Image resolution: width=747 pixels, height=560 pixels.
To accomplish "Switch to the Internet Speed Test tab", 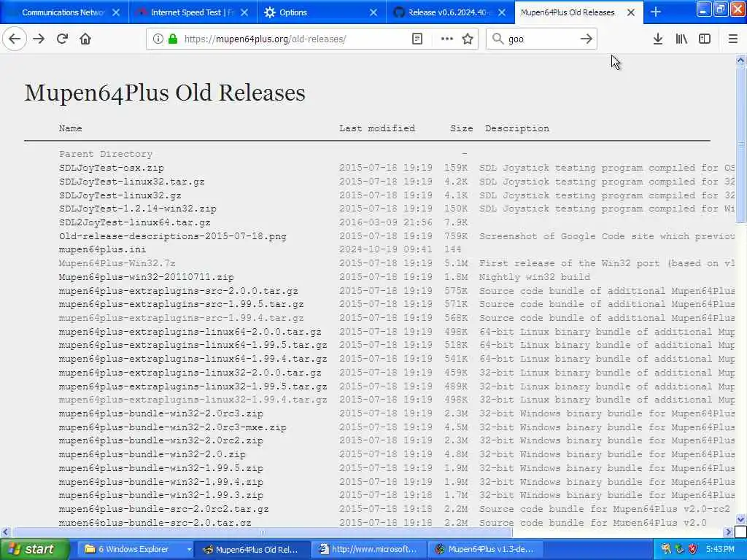I will (x=193, y=12).
